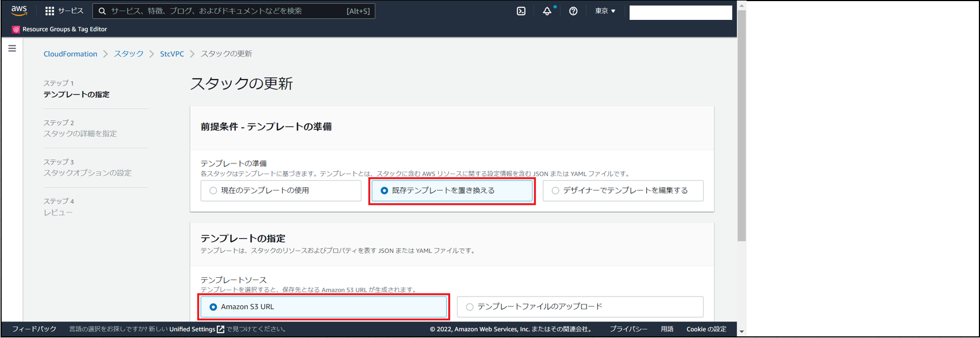Open the CloudShell terminal icon
This screenshot has width=980, height=338.
click(x=521, y=11)
